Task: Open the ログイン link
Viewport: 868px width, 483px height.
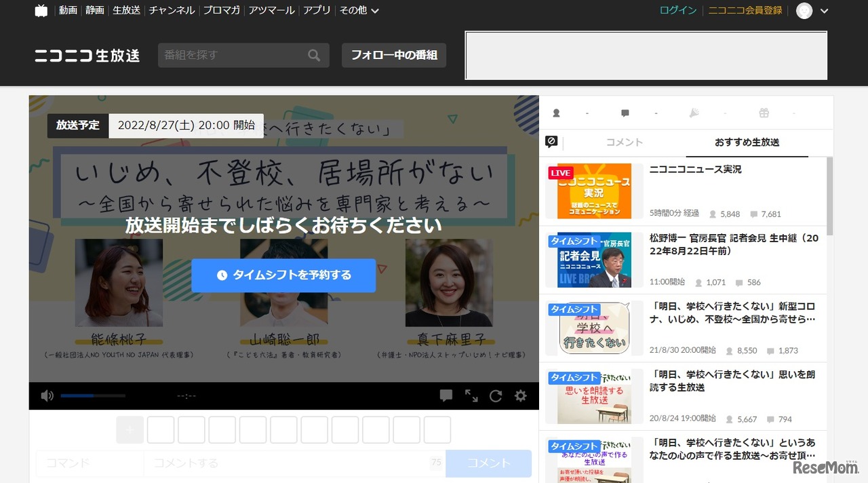Action: (677, 11)
